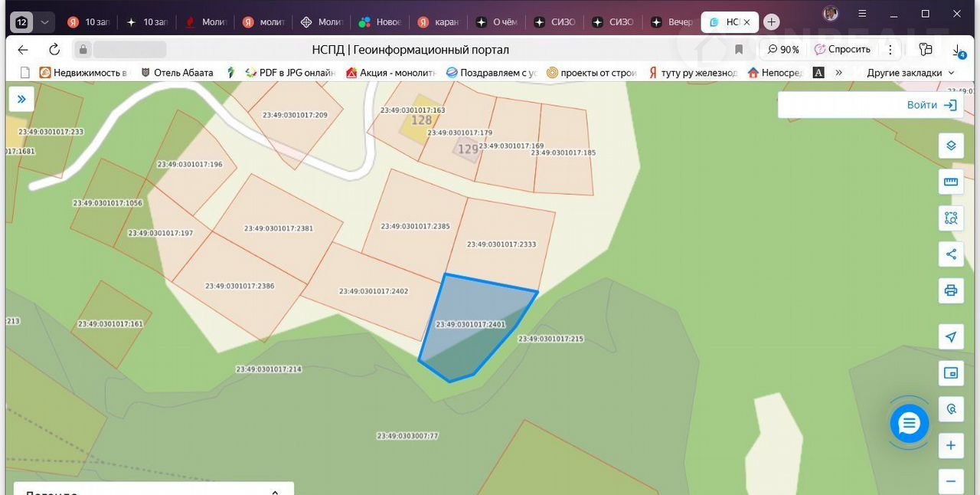
Task: Select the ruler measurement tool
Action: click(951, 182)
